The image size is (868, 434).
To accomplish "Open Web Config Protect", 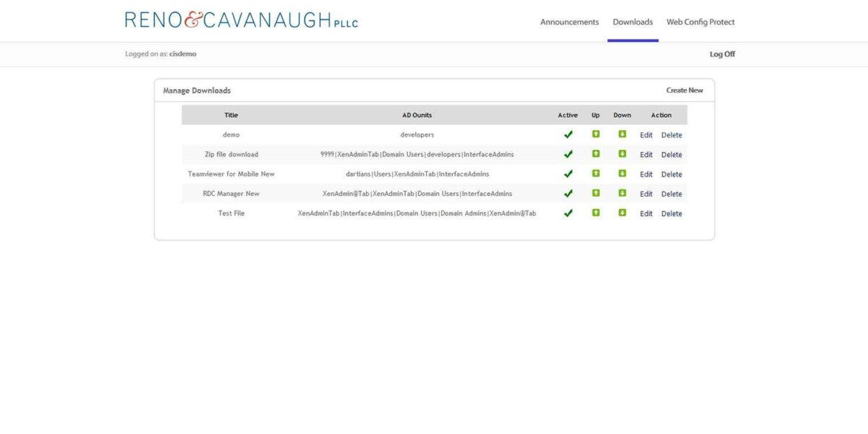I will pyautogui.click(x=700, y=22).
